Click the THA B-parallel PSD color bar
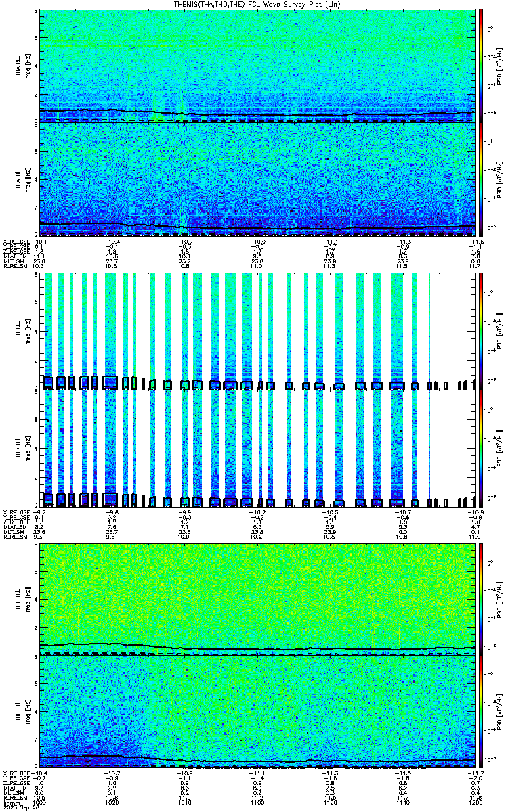 point(482,179)
